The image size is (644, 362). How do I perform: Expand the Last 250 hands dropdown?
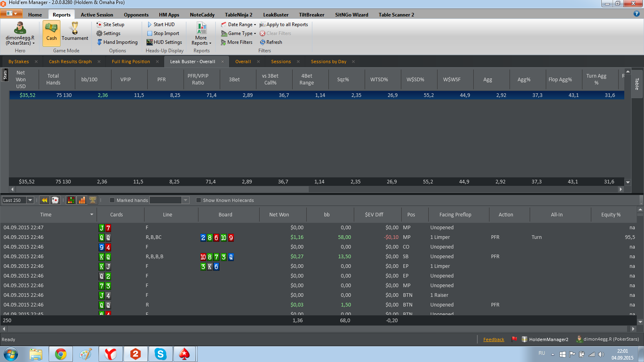(x=30, y=200)
